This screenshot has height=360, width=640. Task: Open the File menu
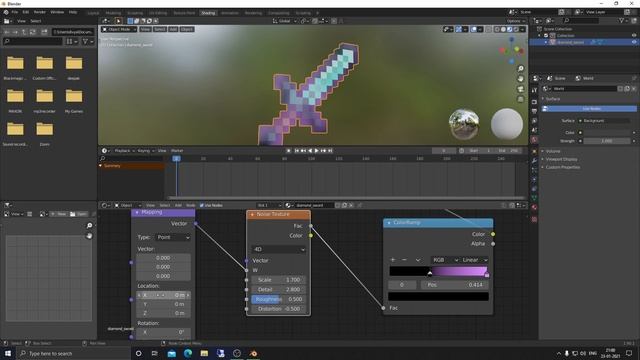(15, 12)
